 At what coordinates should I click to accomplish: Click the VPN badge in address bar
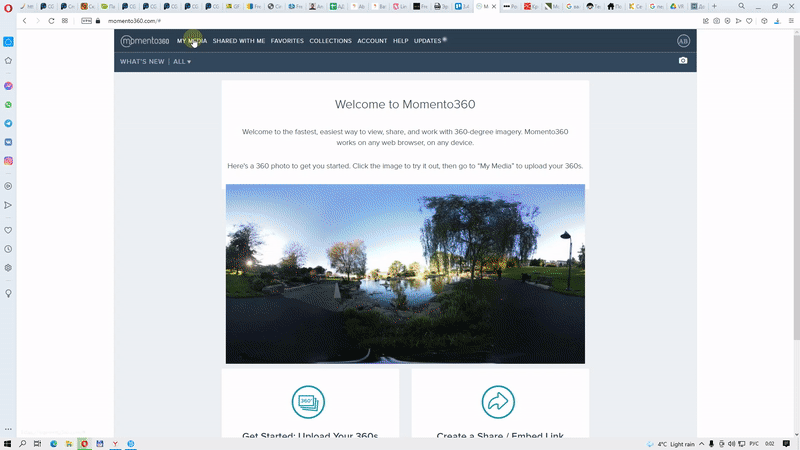point(86,21)
